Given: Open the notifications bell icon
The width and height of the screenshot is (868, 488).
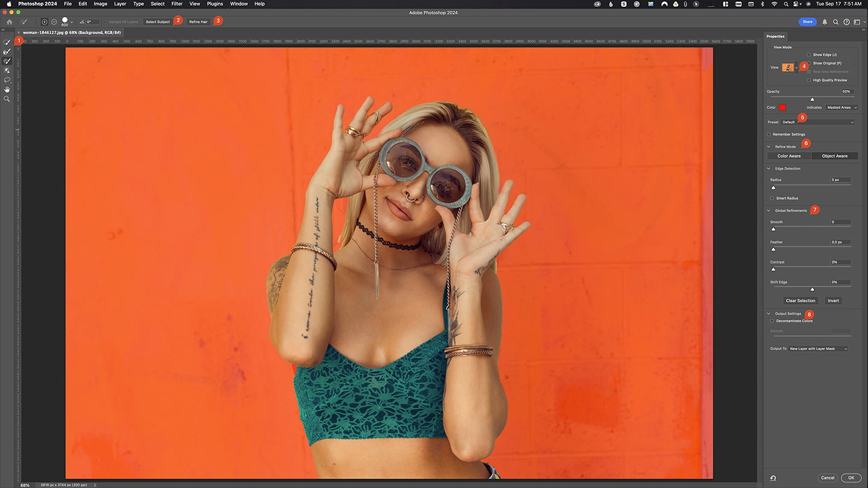Looking at the screenshot, I should point(825,22).
